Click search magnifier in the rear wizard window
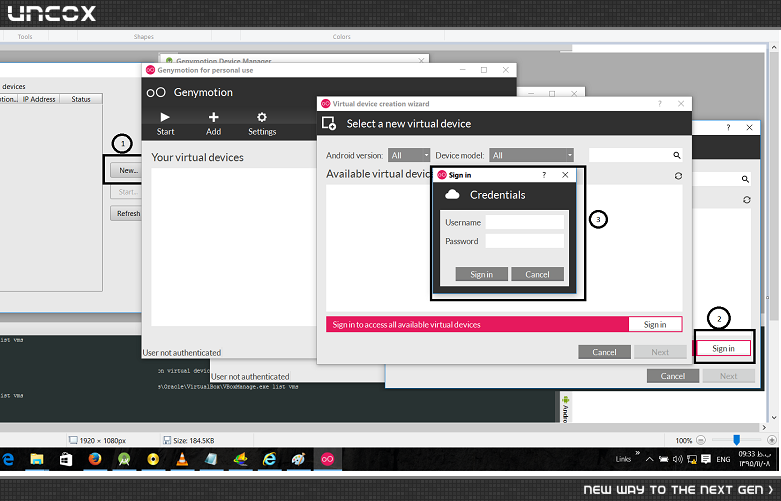Screen dimensions: 781x501 click(x=745, y=179)
